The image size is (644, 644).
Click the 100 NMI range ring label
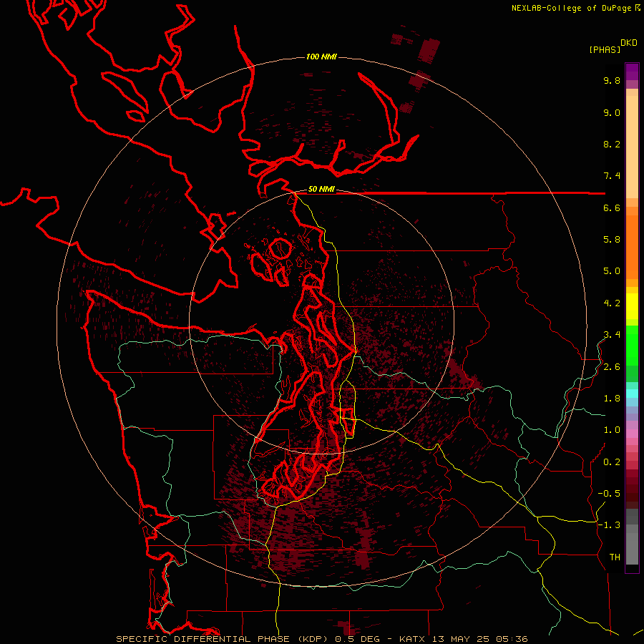click(321, 57)
